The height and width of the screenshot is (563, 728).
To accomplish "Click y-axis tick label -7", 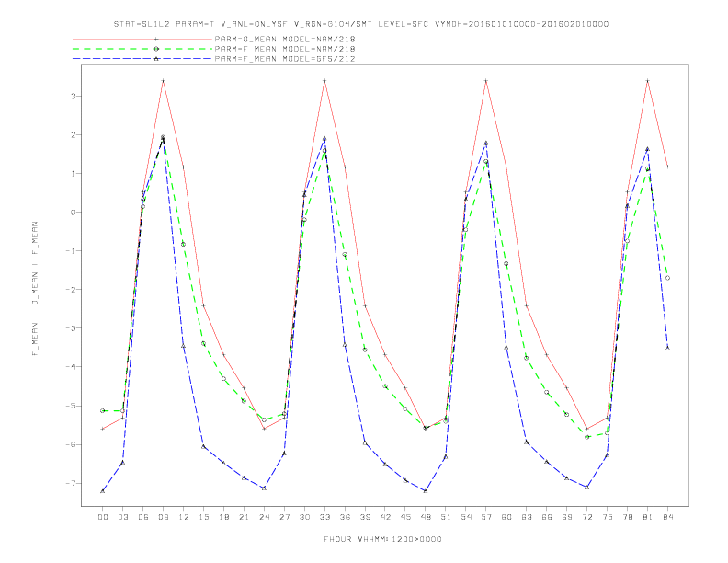I will [x=70, y=483].
